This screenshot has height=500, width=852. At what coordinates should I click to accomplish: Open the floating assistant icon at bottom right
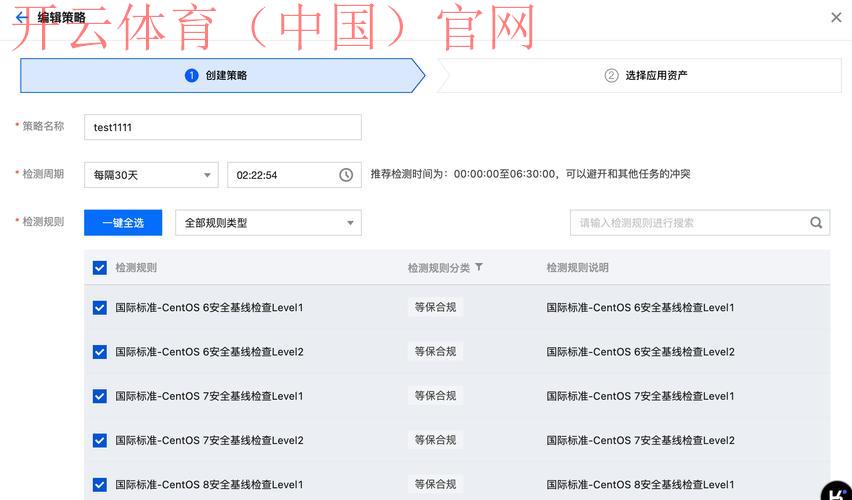[837, 491]
